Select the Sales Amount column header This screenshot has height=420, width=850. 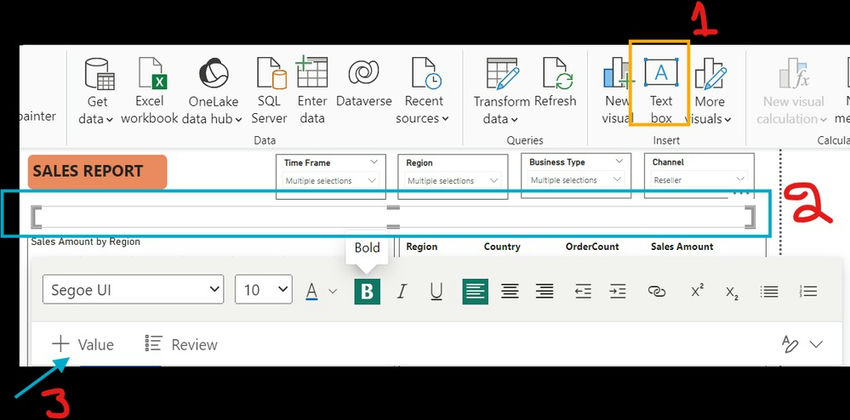[682, 247]
